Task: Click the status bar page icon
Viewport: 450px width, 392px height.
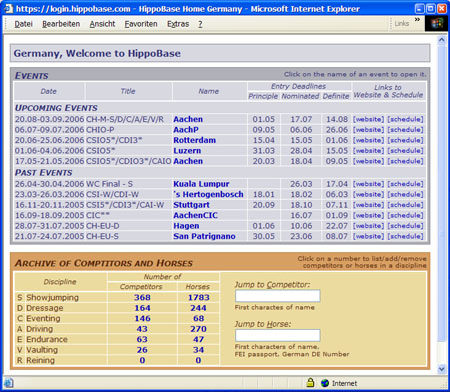Action: tap(9, 383)
